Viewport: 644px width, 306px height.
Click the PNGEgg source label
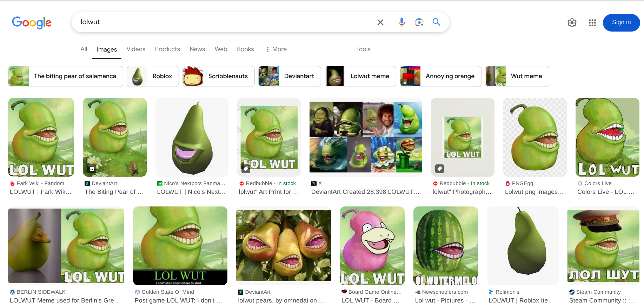coord(522,183)
